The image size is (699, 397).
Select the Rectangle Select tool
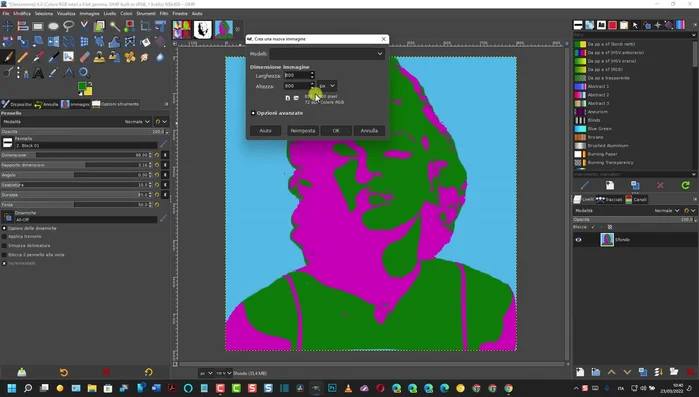pyautogui.click(x=38, y=26)
